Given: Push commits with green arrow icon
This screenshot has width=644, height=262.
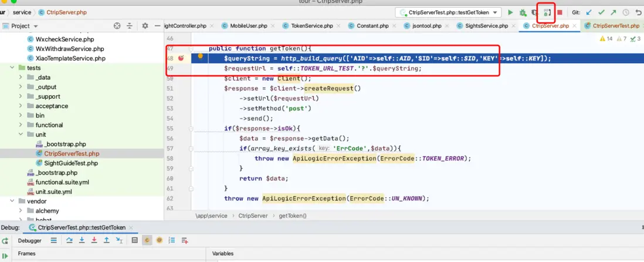Looking at the screenshot, I should 613,13.
